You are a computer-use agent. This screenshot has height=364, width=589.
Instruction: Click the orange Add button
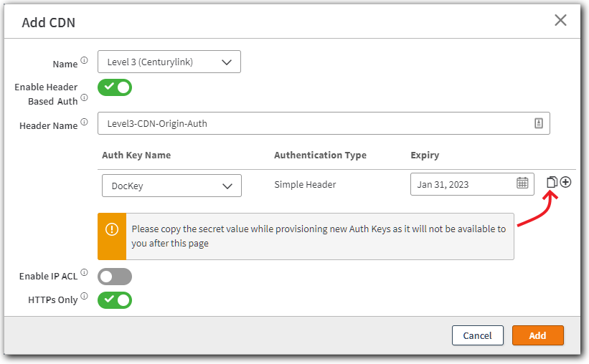pos(537,335)
